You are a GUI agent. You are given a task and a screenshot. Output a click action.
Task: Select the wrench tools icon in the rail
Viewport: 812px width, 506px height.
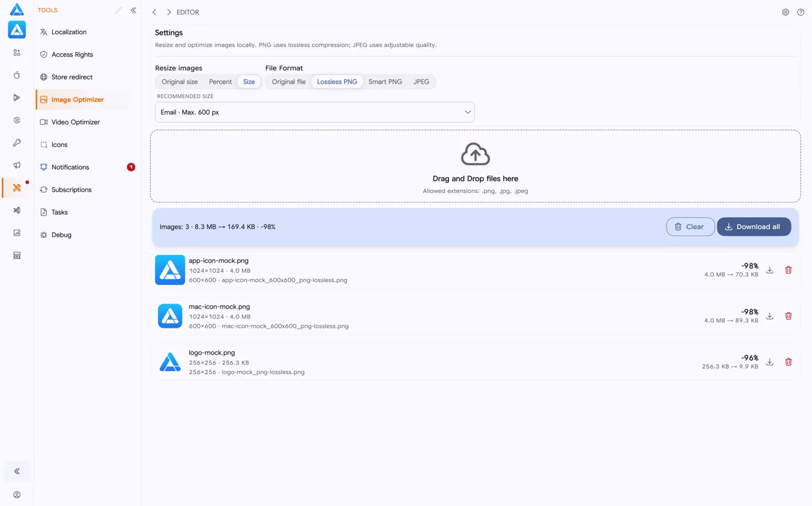click(17, 188)
